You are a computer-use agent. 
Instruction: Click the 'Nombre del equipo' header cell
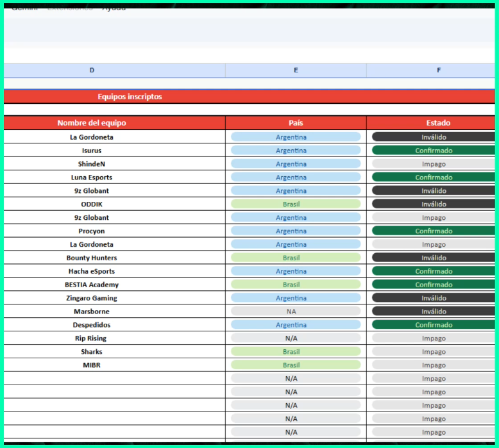(x=115, y=122)
